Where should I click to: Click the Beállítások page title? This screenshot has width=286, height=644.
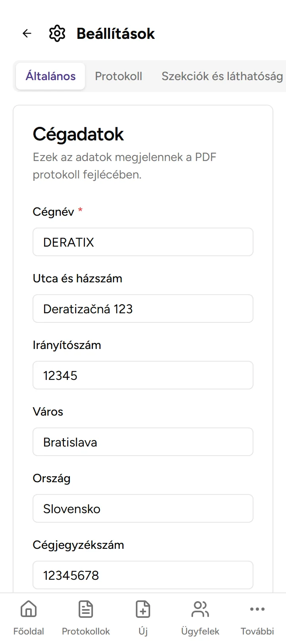tap(116, 34)
